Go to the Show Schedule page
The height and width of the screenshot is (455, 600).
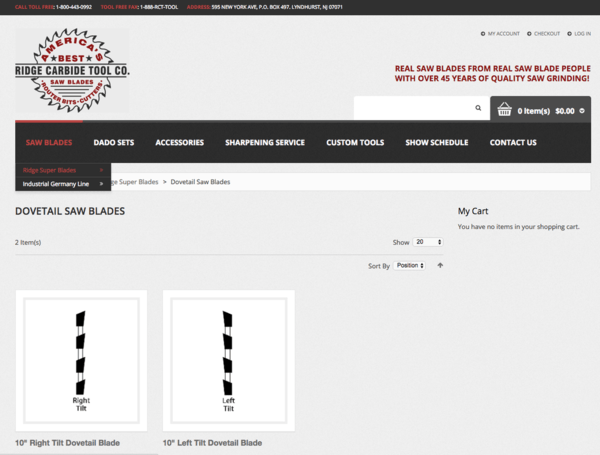(x=436, y=143)
